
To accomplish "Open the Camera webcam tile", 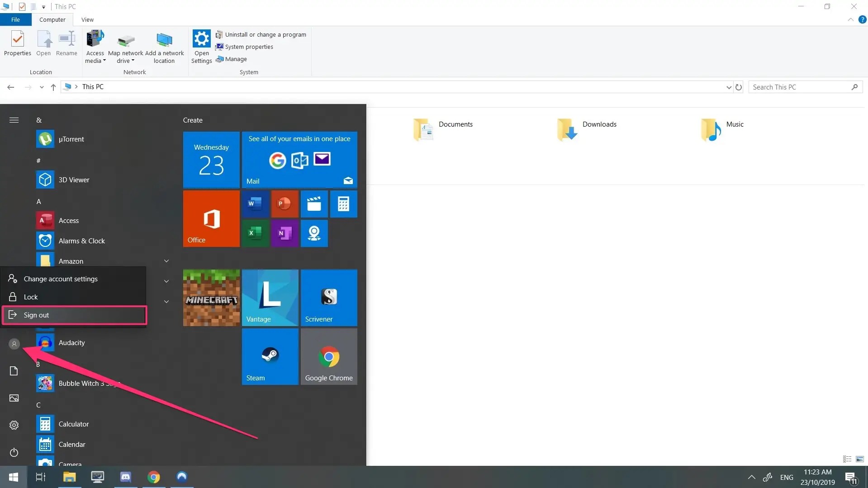I will point(314,233).
